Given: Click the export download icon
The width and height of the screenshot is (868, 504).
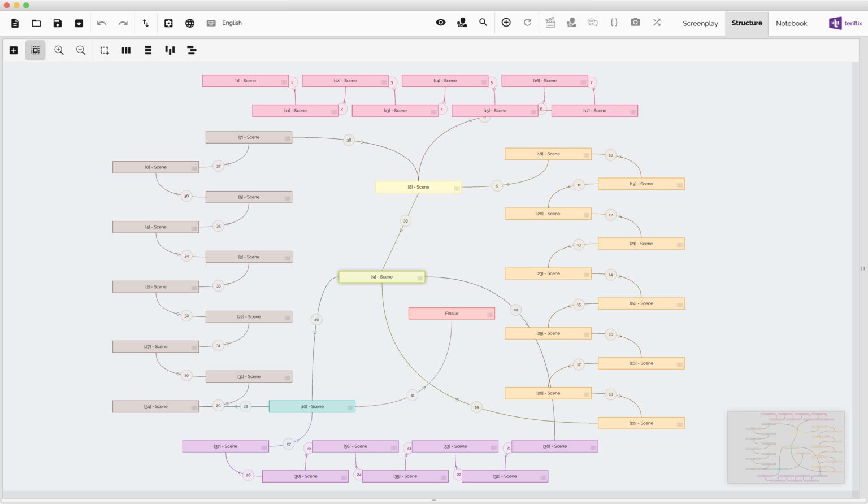Looking at the screenshot, I should 79,23.
